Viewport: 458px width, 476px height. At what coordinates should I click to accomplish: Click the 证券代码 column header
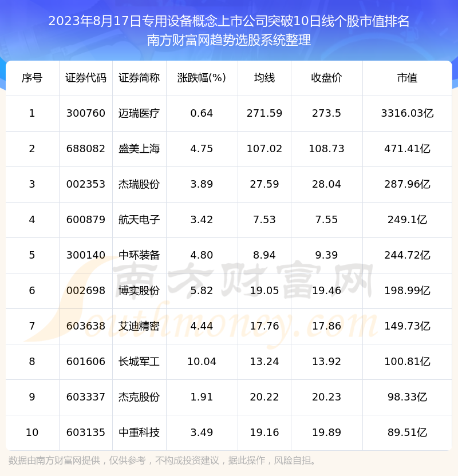point(86,78)
